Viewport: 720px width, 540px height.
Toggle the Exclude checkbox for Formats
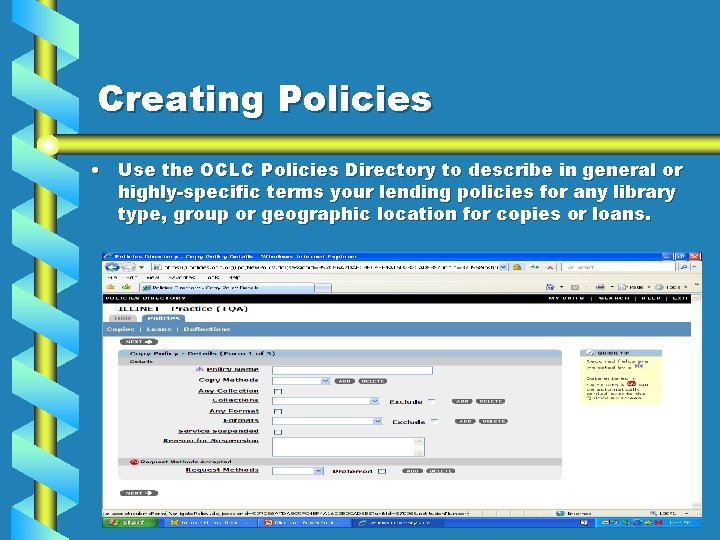[x=435, y=421]
